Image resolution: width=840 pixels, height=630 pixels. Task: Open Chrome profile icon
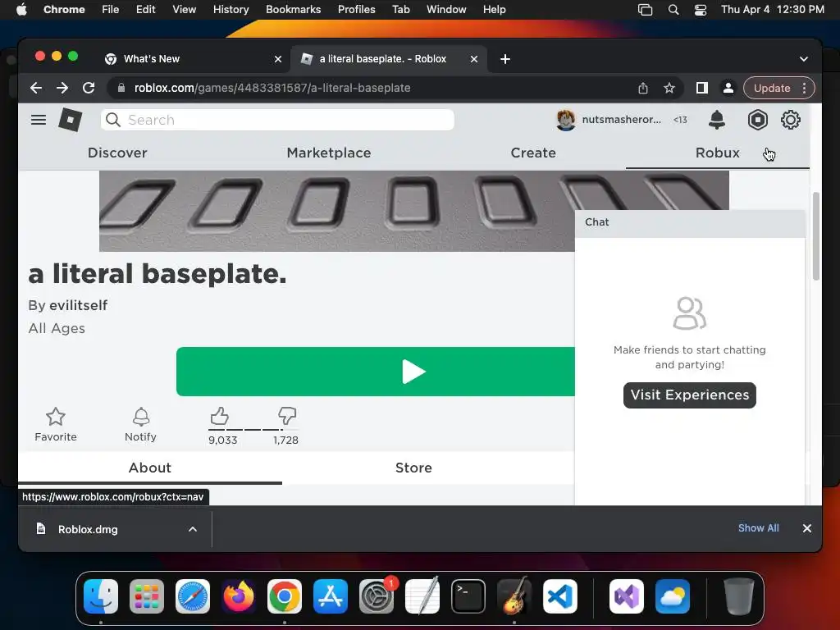[x=728, y=88]
